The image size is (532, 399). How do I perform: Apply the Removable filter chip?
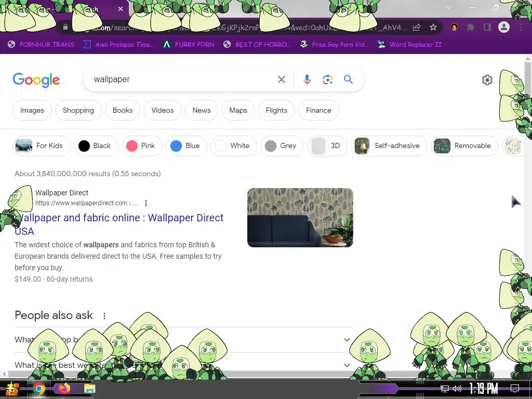pyautogui.click(x=464, y=146)
